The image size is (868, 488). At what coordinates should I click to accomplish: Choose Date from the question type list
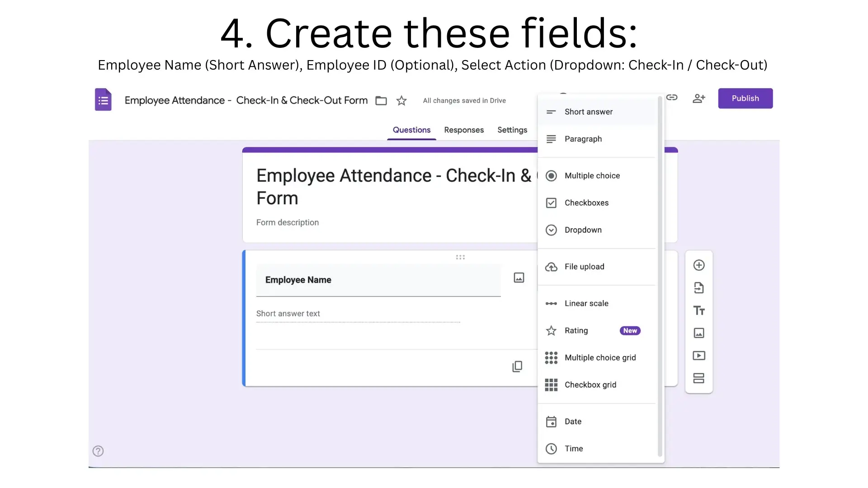point(573,421)
